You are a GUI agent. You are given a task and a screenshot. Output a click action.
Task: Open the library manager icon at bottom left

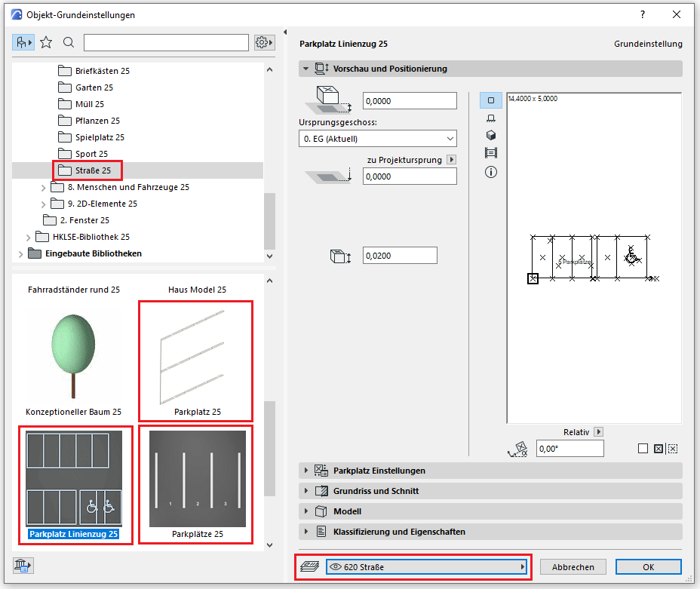tap(23, 566)
